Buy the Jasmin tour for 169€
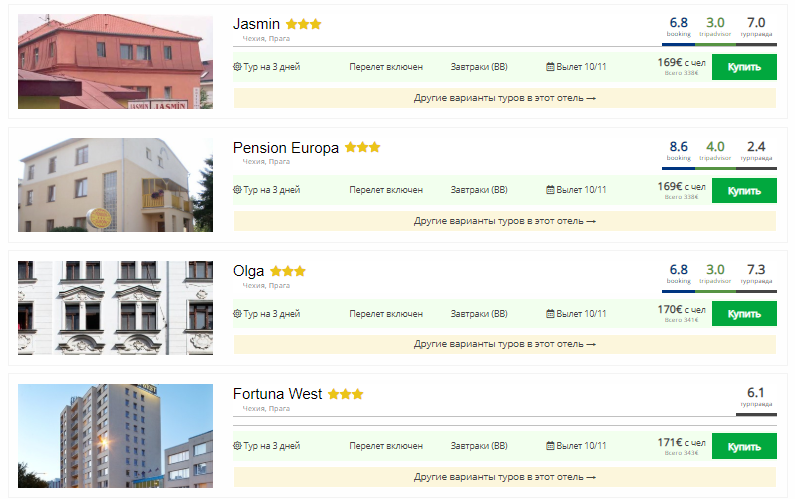Viewport: 795px width, 499px height. (x=744, y=67)
